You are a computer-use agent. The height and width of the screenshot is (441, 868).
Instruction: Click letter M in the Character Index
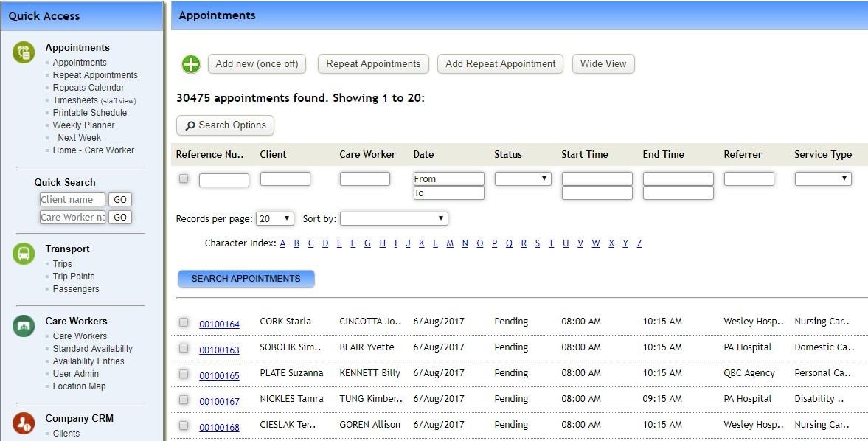[450, 243]
